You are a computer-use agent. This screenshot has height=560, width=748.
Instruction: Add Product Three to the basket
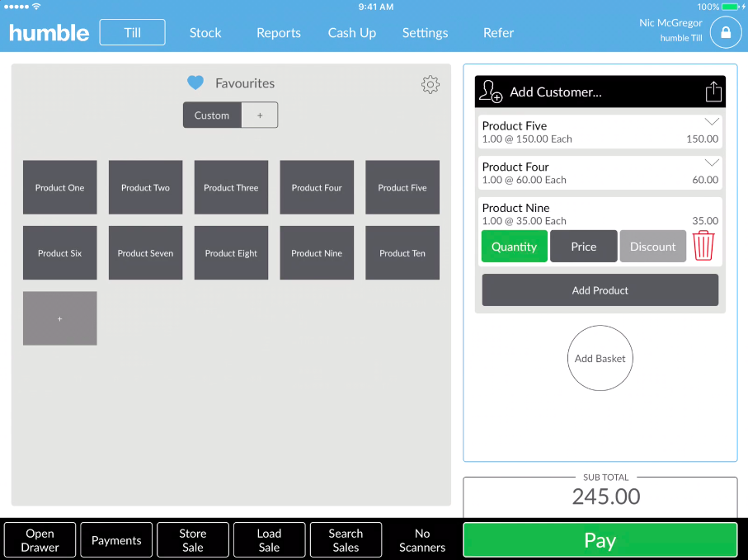[231, 187]
